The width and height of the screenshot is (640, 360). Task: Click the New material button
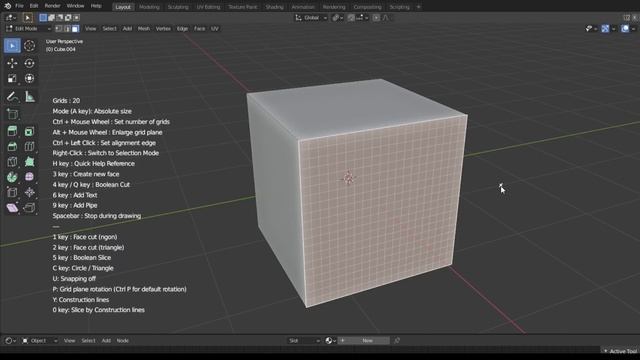(363, 340)
